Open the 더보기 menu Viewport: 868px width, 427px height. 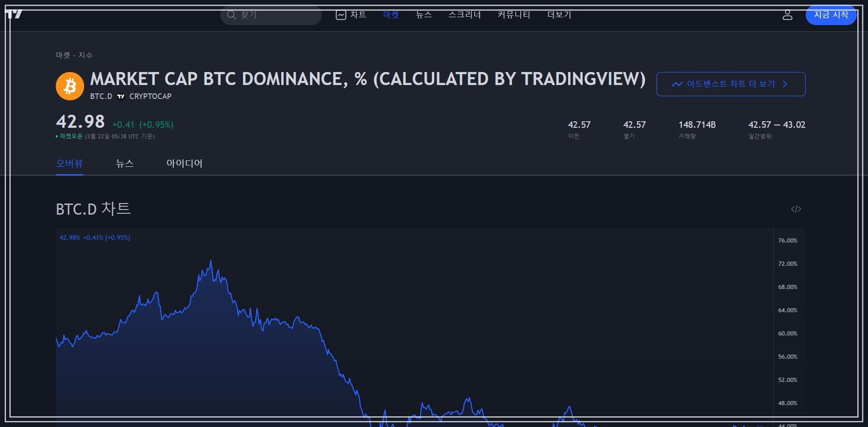point(559,15)
